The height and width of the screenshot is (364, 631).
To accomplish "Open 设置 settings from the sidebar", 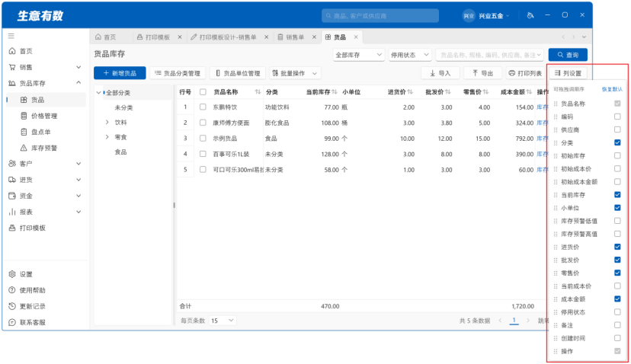I will pyautogui.click(x=26, y=274).
